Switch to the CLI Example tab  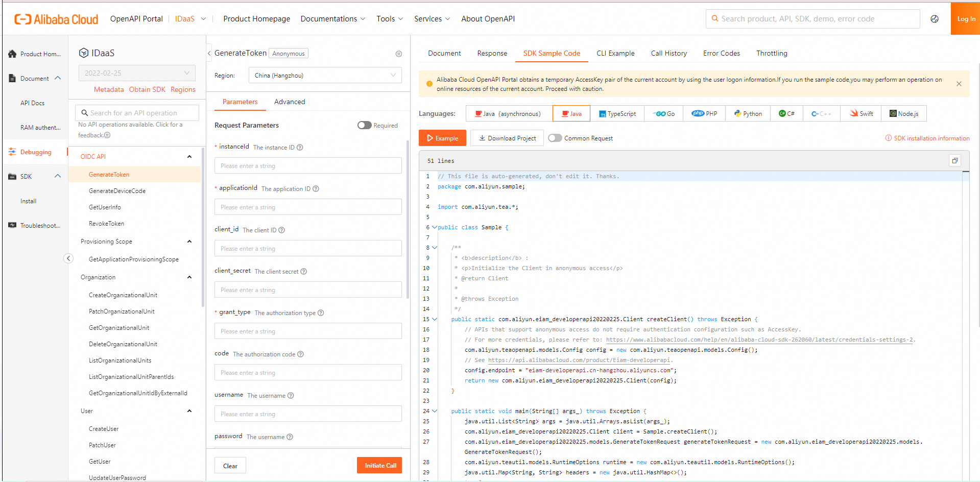615,53
